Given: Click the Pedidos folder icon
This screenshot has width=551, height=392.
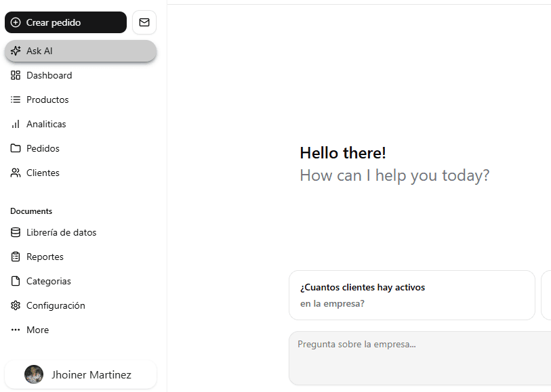Looking at the screenshot, I should click(x=16, y=148).
